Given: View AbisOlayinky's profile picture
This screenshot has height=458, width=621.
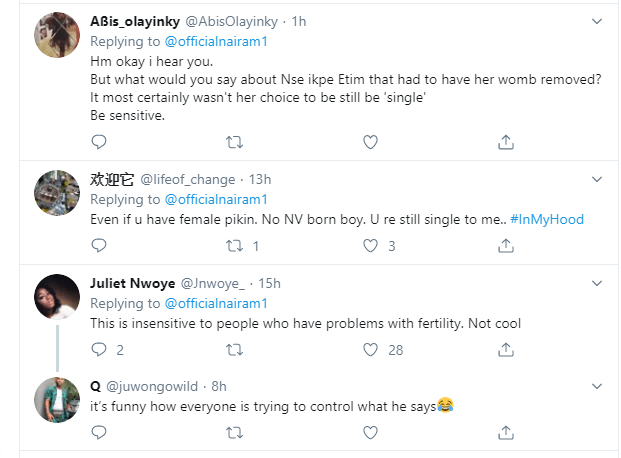Looking at the screenshot, I should click(57, 36).
